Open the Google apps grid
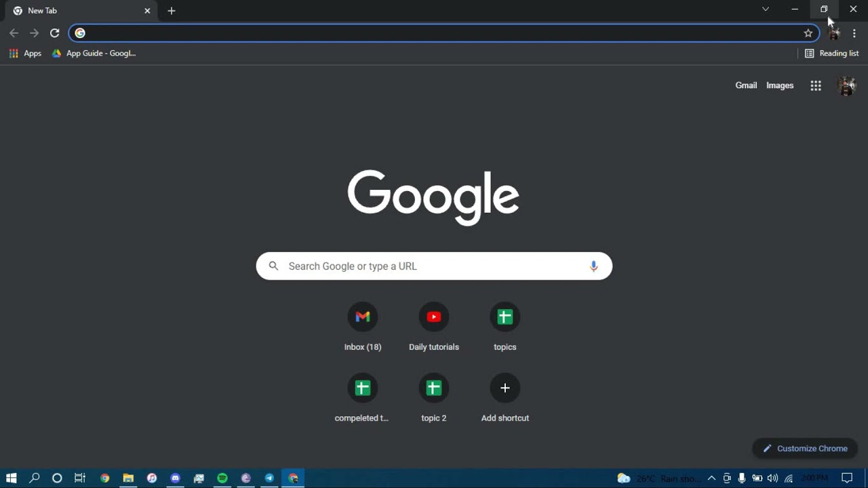 (816, 85)
